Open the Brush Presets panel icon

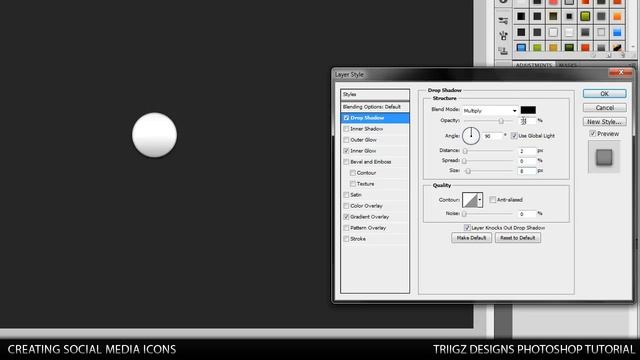pyautogui.click(x=503, y=20)
